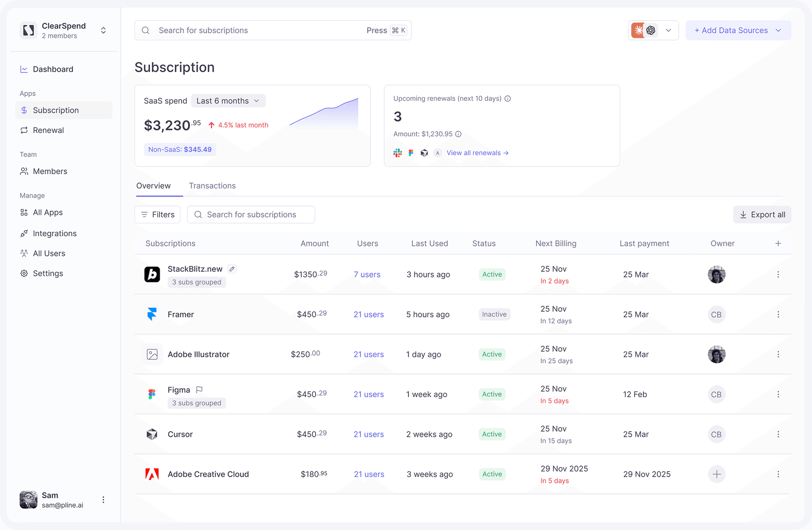Screen dimensions: 812x530
Task: Click the CB owner avatar in Cursor row
Action: [717, 435]
